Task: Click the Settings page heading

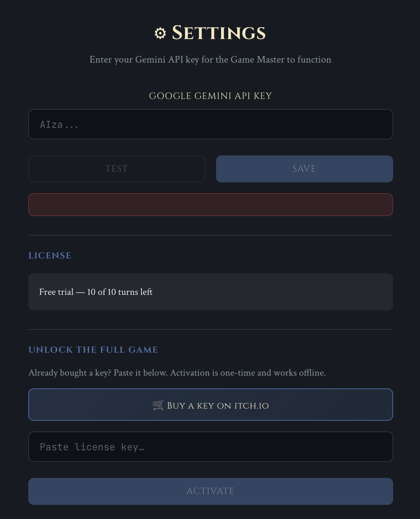Action: point(219,33)
